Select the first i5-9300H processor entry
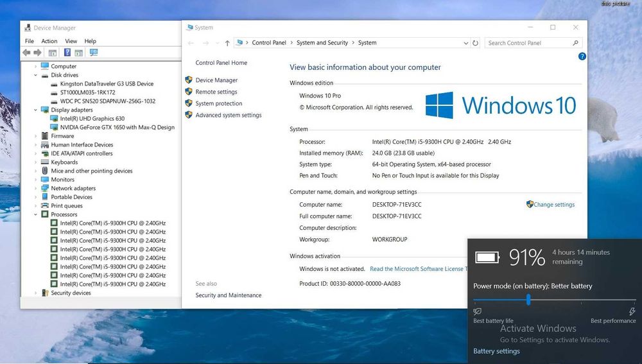Image resolution: width=642 pixels, height=364 pixels. pyautogui.click(x=112, y=223)
